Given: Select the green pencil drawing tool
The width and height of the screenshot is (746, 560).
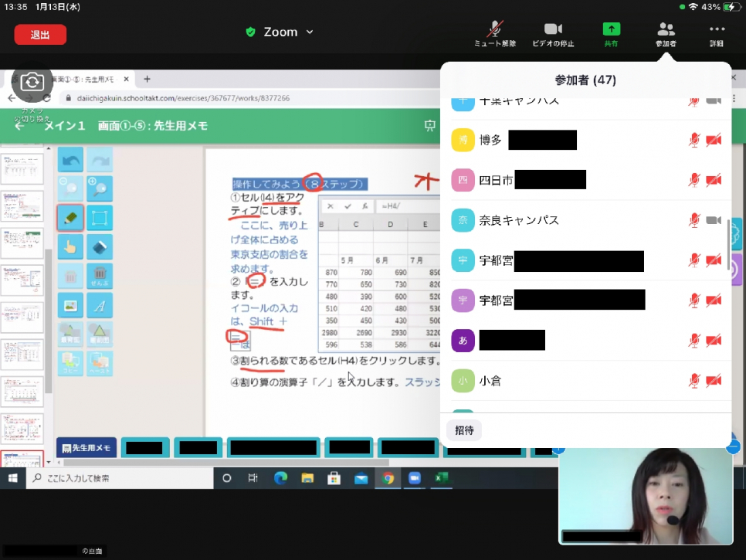Looking at the screenshot, I should 70,218.
